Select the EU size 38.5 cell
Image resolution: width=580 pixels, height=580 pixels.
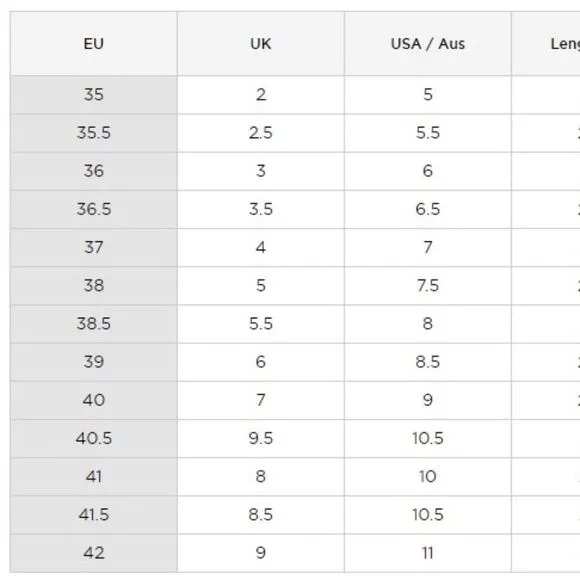pos(94,324)
